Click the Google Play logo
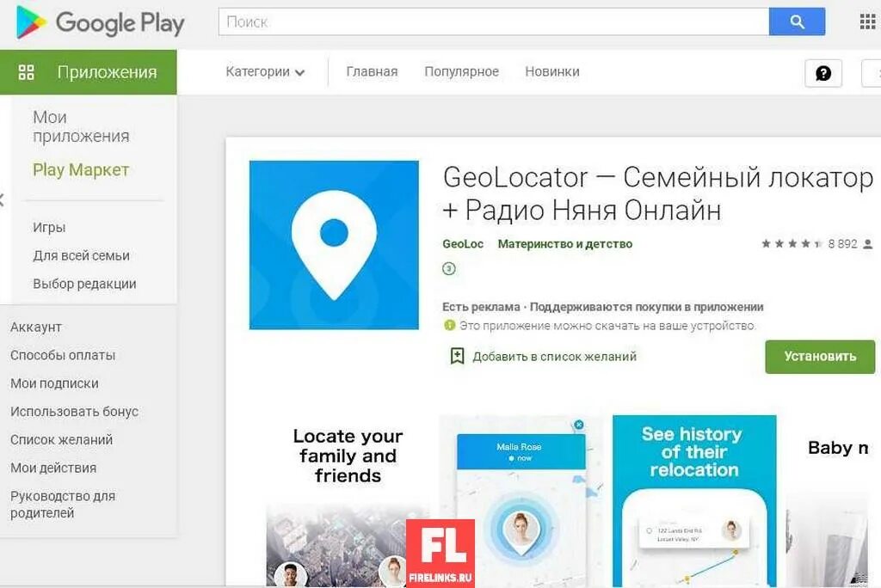Screen dimensions: 881x588 pos(100,22)
